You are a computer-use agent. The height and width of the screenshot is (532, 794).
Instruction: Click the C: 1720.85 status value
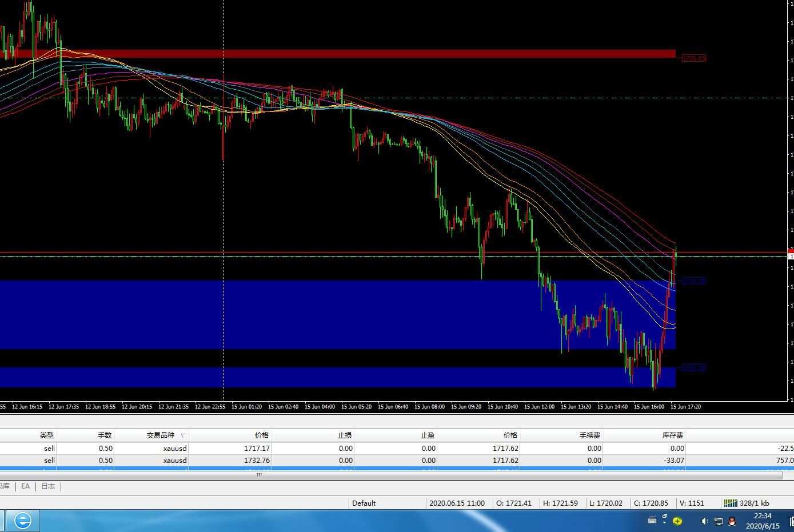[651, 503]
